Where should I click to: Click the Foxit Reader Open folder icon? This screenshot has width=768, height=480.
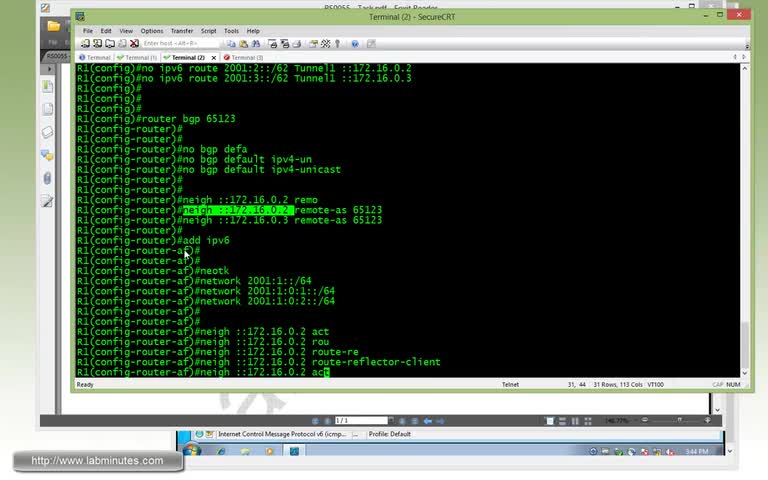(53, 26)
